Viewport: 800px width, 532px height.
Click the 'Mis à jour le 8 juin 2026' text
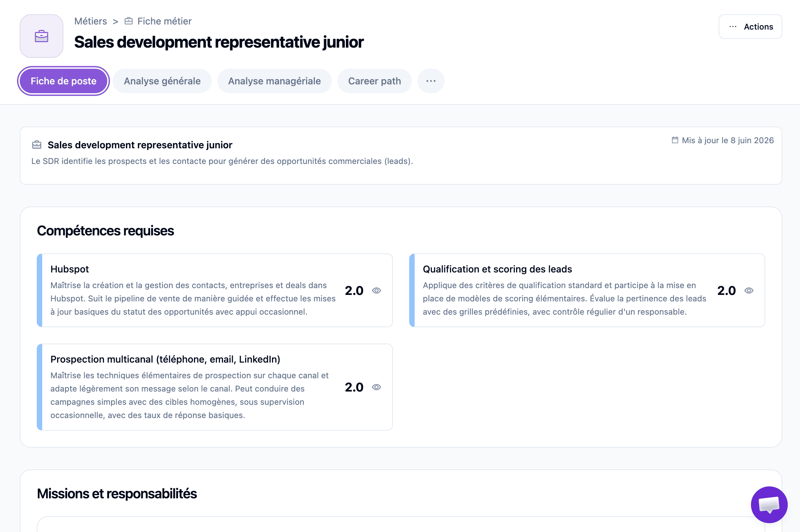pos(728,140)
